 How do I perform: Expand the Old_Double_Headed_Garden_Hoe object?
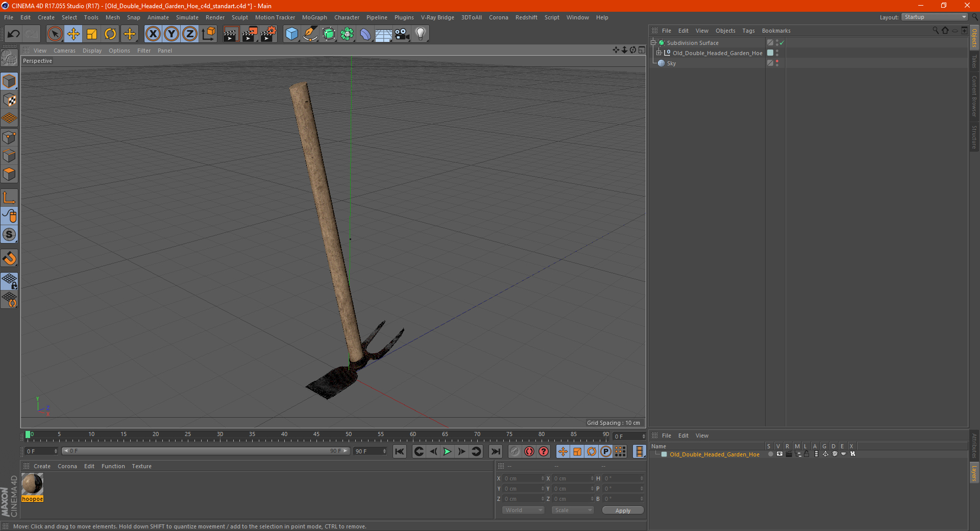(x=659, y=53)
